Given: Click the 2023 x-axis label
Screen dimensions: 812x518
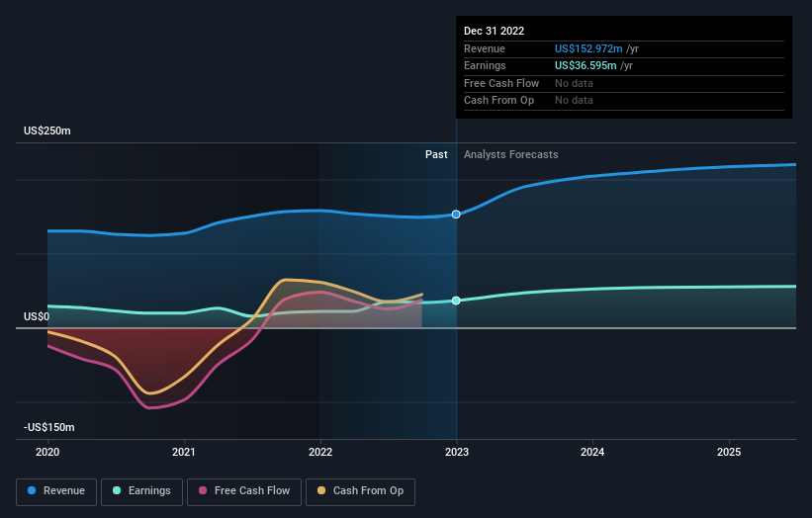Looking at the screenshot, I should click(x=457, y=452).
